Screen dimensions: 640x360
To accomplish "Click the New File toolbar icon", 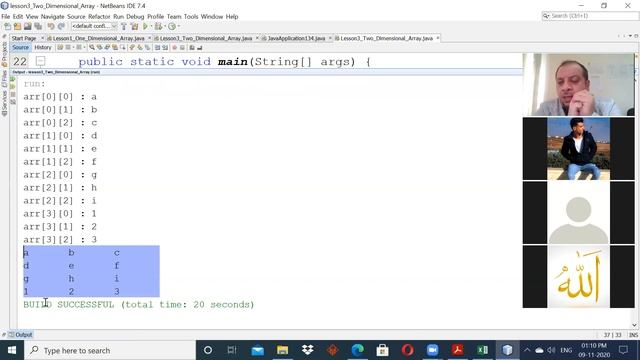I will 7,26.
